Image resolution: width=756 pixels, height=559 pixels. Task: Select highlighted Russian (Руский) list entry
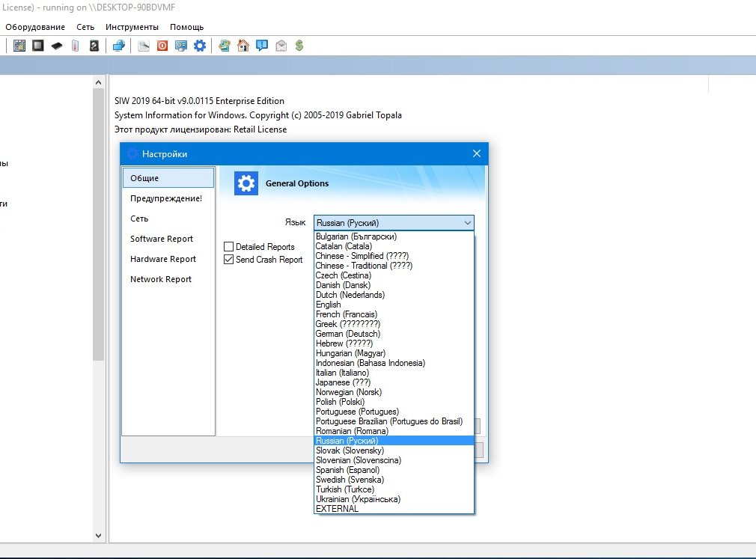click(x=394, y=441)
